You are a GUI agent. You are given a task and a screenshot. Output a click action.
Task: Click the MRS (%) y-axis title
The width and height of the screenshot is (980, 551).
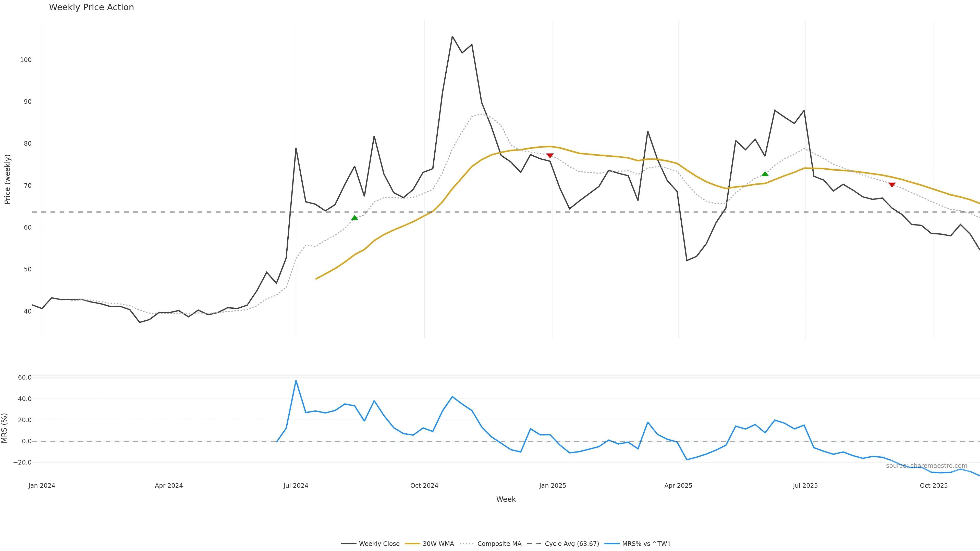coord(5,428)
